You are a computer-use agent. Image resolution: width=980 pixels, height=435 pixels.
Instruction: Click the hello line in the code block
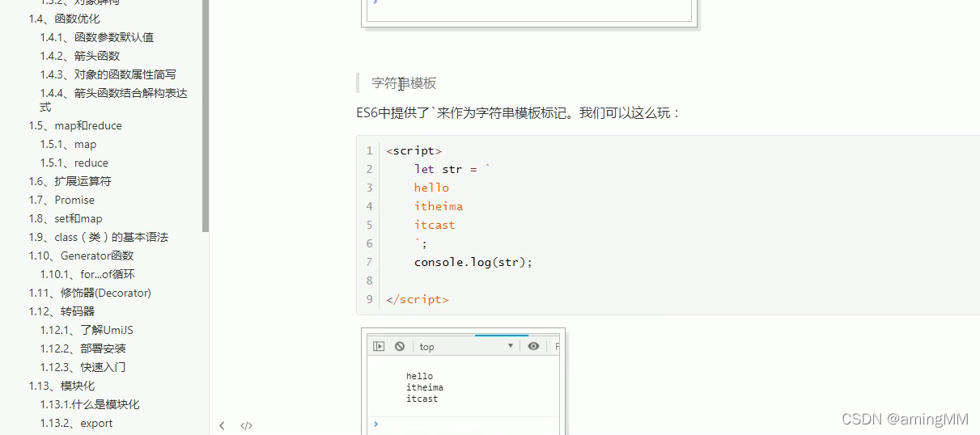(x=431, y=188)
